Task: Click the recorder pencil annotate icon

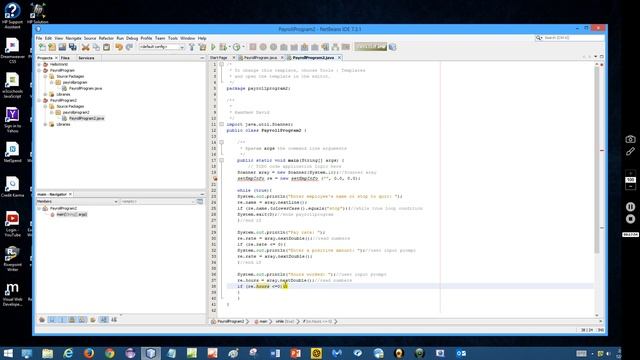Action: click(630, 151)
